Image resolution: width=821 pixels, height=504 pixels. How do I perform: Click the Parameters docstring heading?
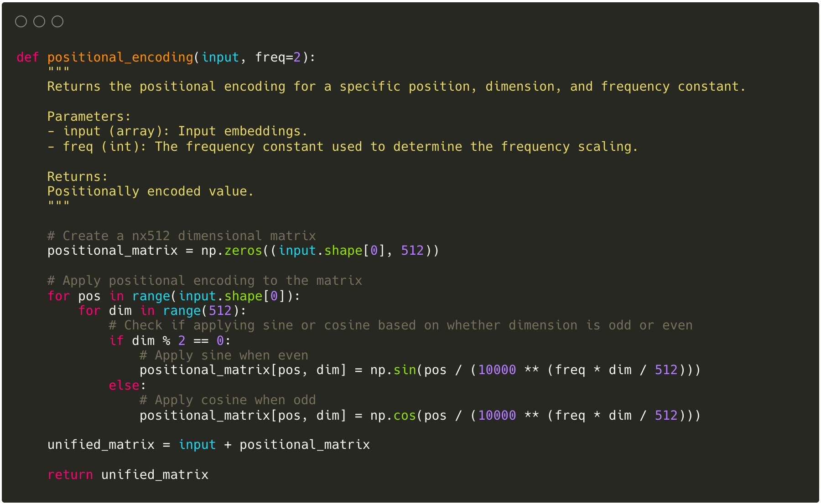(x=88, y=116)
